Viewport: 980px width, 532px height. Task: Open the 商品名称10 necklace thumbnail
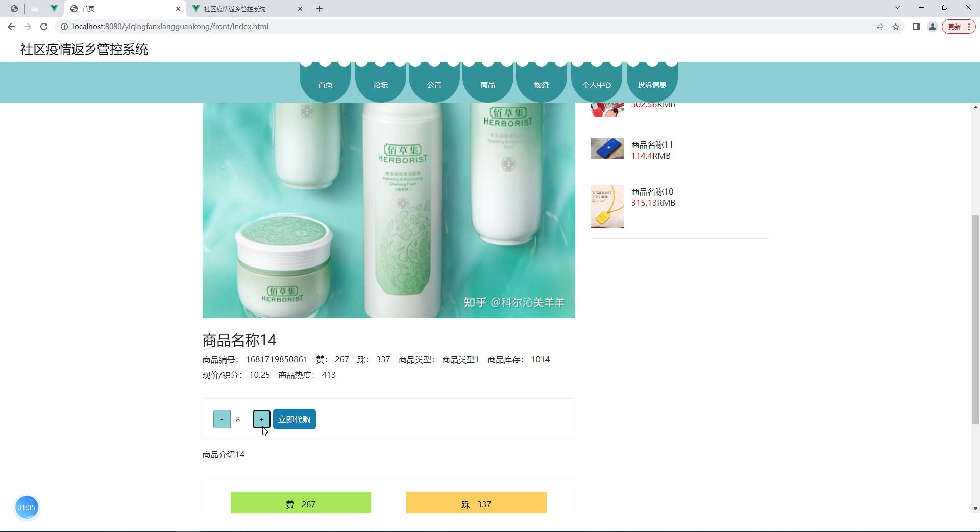coord(607,207)
